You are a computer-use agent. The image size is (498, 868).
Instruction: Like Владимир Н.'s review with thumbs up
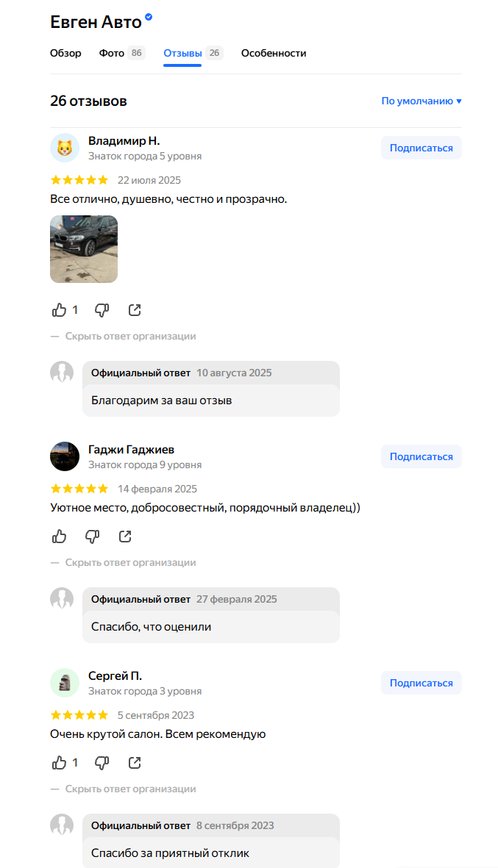60,310
